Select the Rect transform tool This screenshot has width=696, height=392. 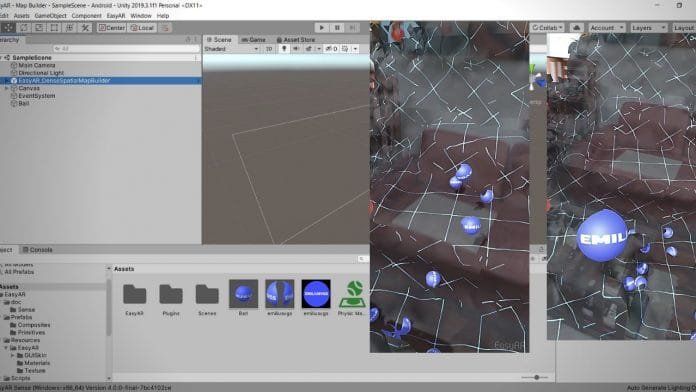coord(54,28)
